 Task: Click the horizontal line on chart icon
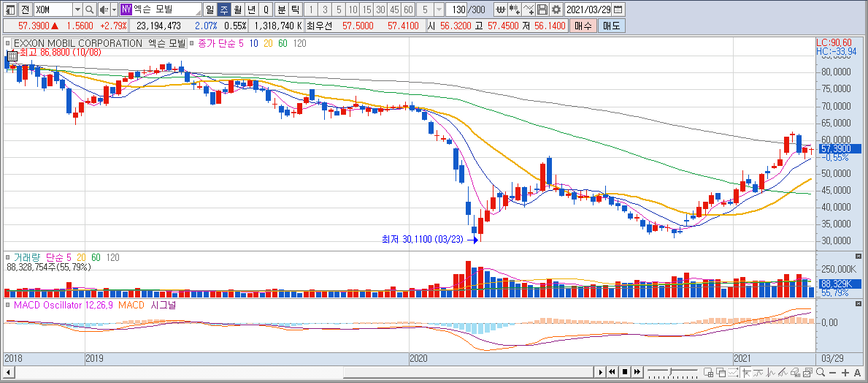click(x=758, y=372)
